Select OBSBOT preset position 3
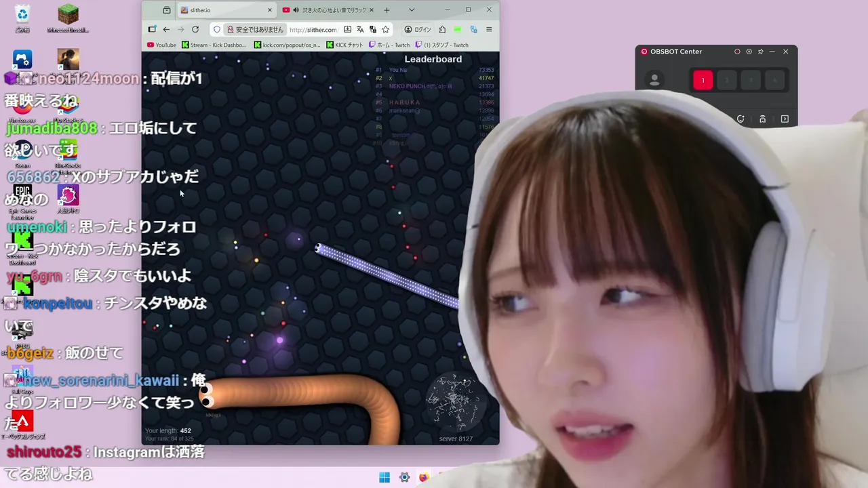Image resolution: width=868 pixels, height=488 pixels. coord(751,80)
